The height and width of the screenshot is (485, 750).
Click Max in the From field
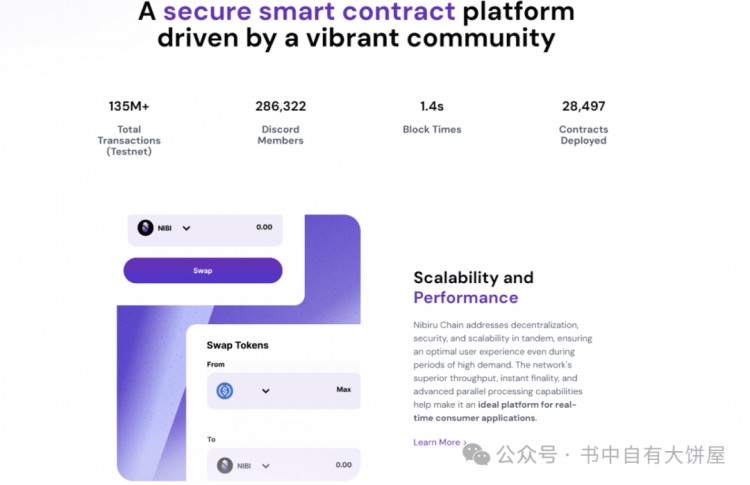coord(343,389)
